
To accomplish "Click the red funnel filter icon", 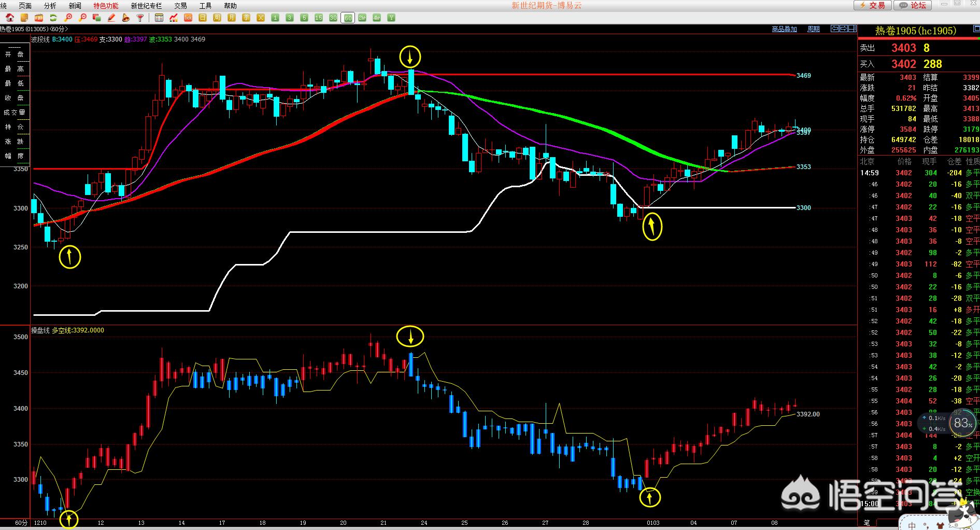I will pos(140,18).
